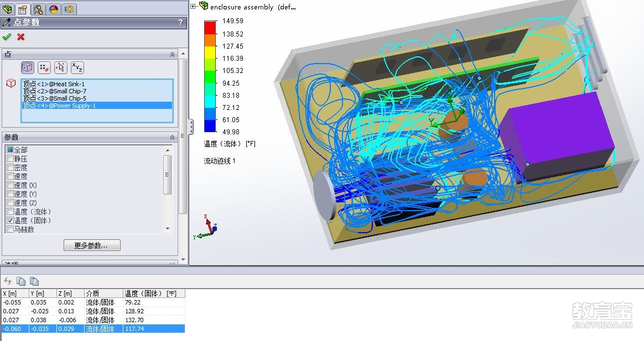Image resolution: width=644 pixels, height=341 pixels.
Task: Enable the 静压 static pressure checkbox
Action: pyautogui.click(x=11, y=159)
